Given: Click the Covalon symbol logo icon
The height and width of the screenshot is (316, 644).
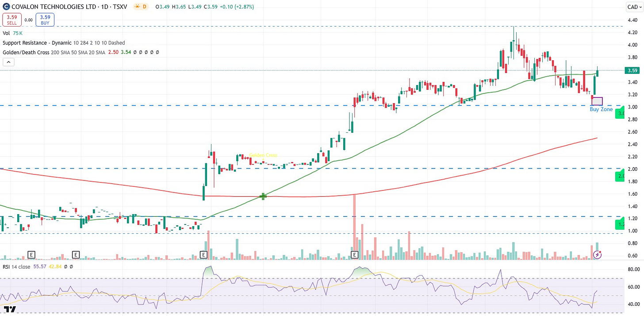Looking at the screenshot, I should pos(6,7).
